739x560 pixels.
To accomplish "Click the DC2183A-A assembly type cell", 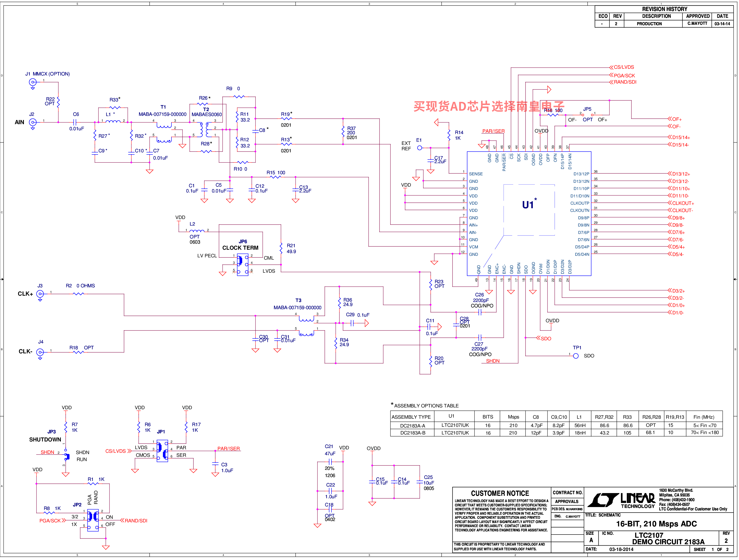I will (x=413, y=426).
